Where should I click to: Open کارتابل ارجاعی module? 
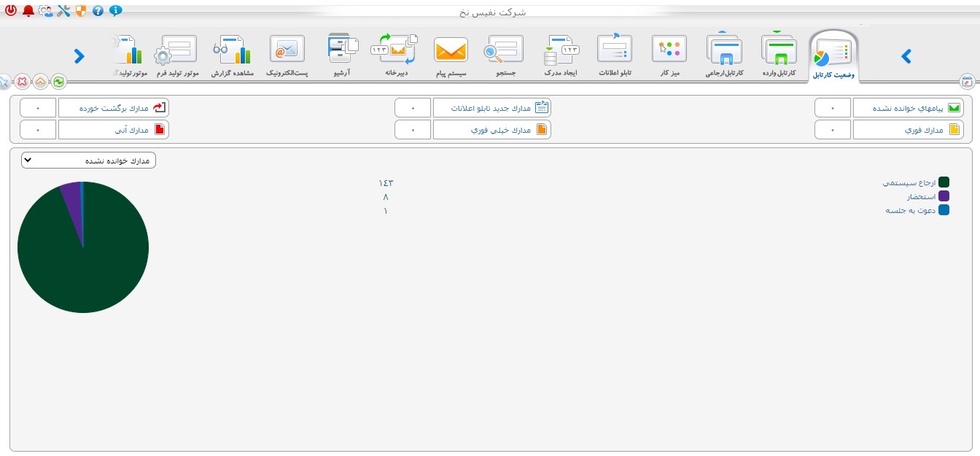click(x=725, y=55)
